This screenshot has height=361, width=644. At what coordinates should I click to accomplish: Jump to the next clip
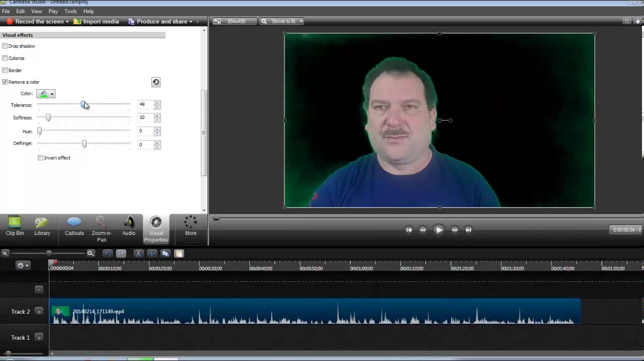point(468,230)
